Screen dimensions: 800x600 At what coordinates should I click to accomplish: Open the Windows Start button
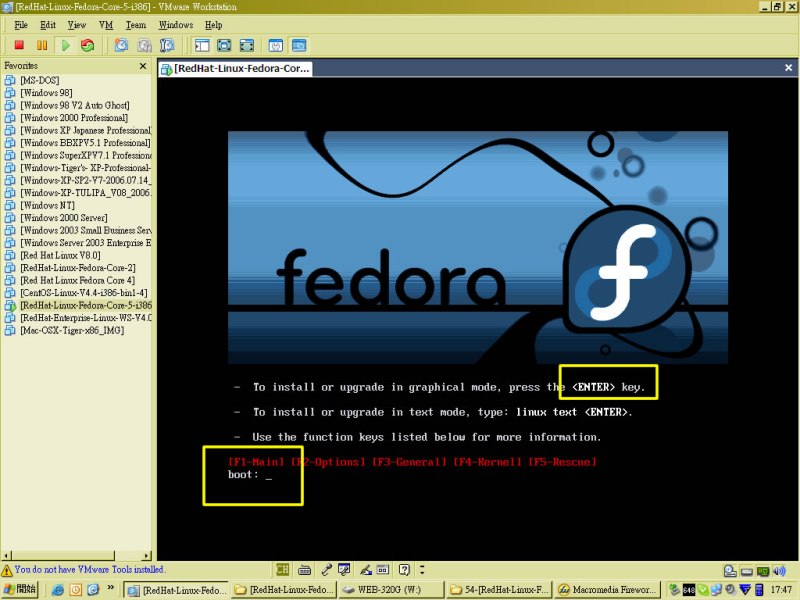(19, 589)
